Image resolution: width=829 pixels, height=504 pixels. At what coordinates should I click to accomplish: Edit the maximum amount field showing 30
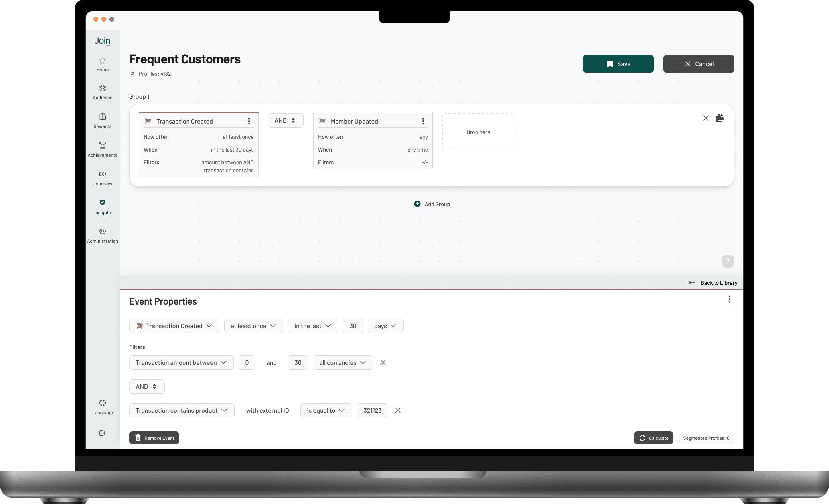(298, 362)
